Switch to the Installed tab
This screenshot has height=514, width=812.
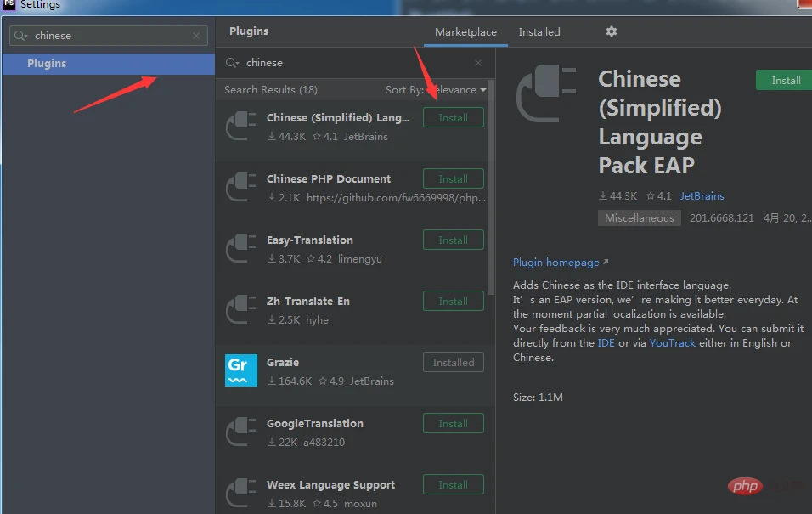coord(539,31)
